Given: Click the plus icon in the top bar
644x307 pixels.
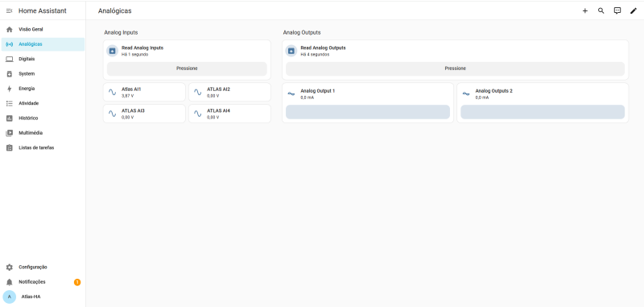Looking at the screenshot, I should click(585, 10).
